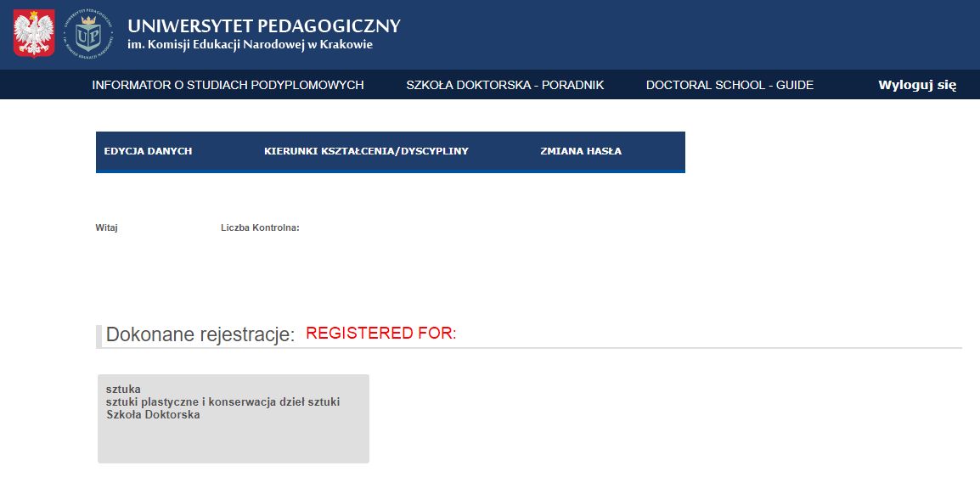Click Szkoła Doktorska text in registration card
The width and height of the screenshot is (980, 477).
pyautogui.click(x=153, y=415)
